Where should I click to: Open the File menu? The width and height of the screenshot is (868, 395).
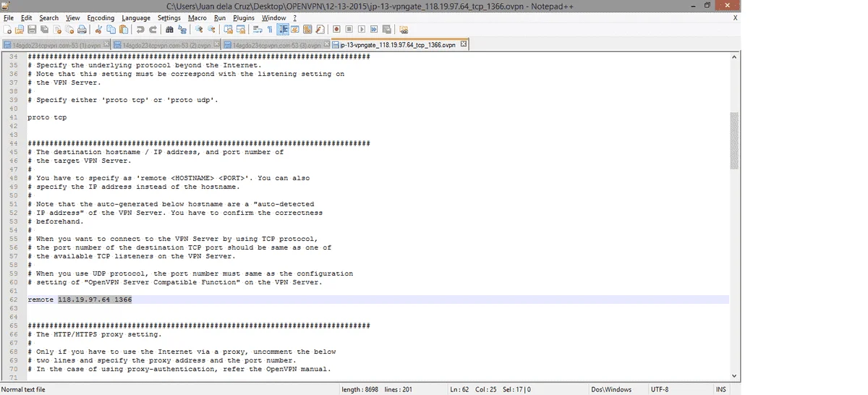click(x=9, y=17)
